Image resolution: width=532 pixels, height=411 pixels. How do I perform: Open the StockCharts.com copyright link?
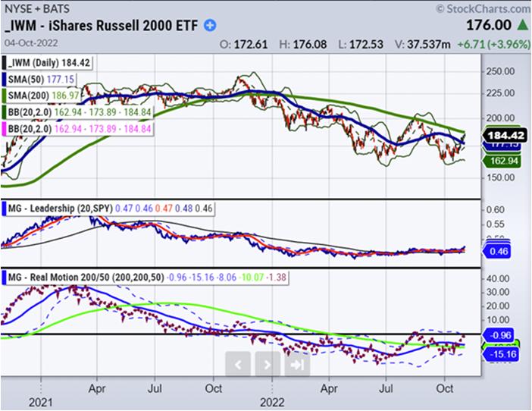coord(481,9)
